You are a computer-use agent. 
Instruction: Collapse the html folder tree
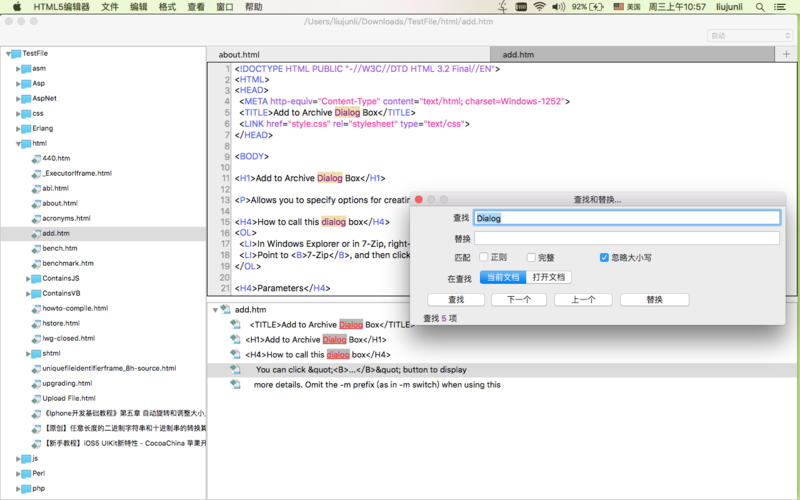pyautogui.click(x=19, y=144)
